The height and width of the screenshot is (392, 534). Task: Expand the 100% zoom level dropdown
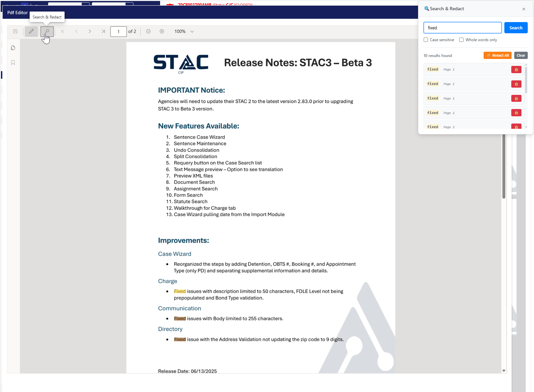192,32
